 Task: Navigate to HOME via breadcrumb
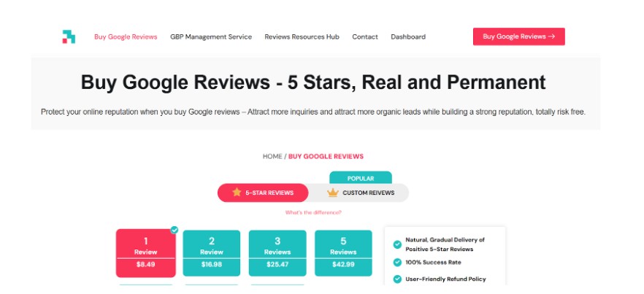(273, 156)
